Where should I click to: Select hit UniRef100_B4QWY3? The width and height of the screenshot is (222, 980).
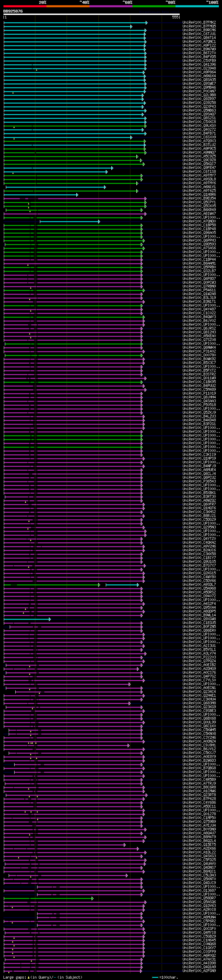point(199,317)
